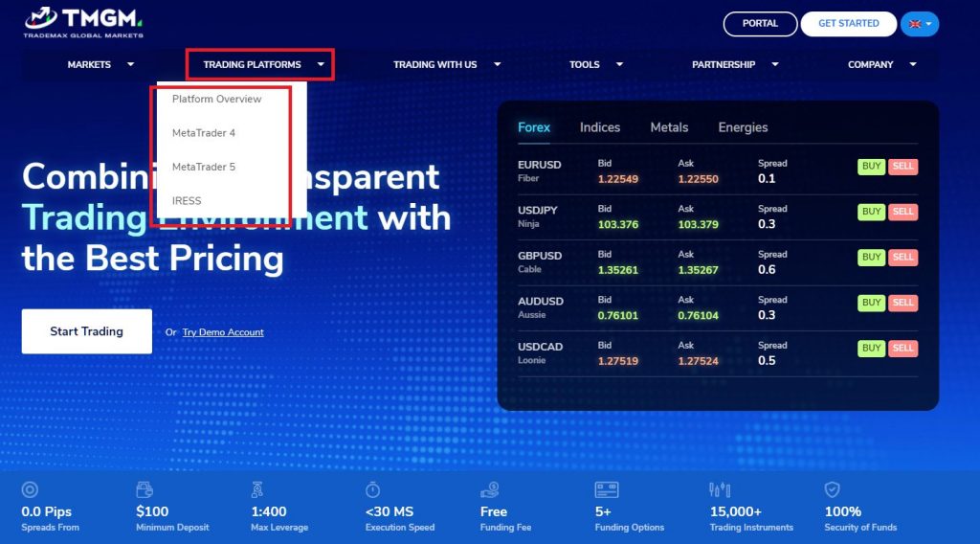Click the <30 MS Execution Speed text

(x=400, y=518)
